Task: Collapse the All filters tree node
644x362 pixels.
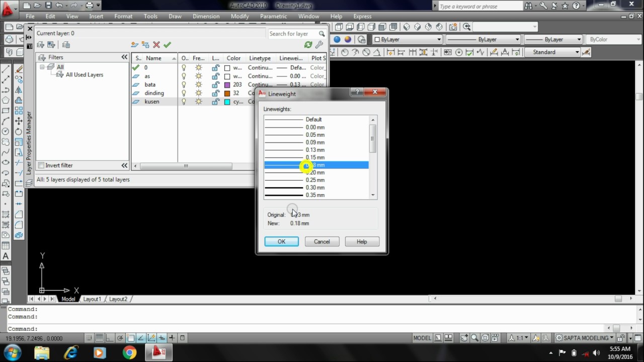Action: 43,67
